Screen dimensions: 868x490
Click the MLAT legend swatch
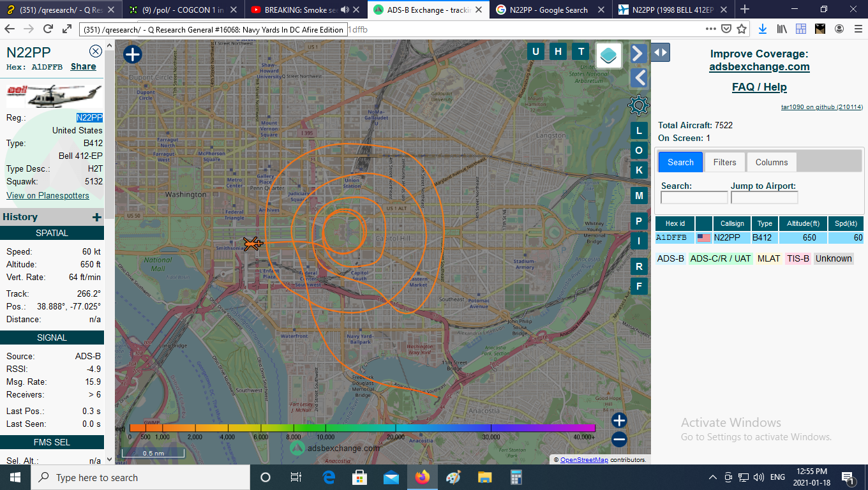pyautogui.click(x=768, y=258)
